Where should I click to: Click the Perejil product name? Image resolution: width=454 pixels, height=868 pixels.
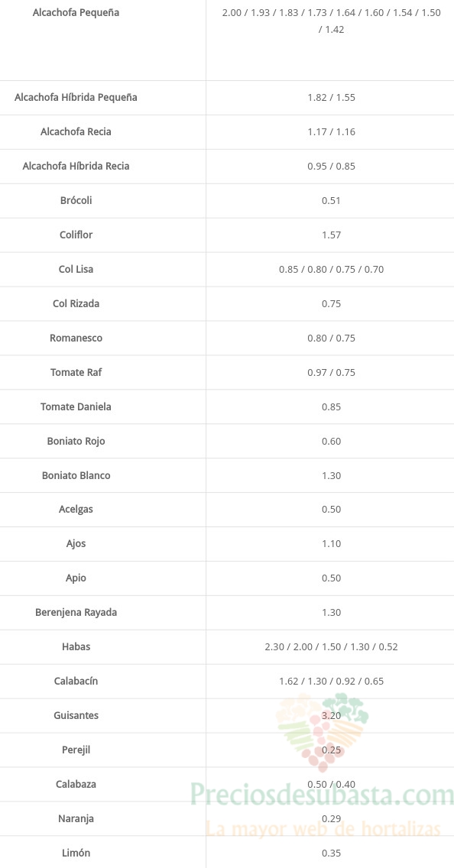click(76, 750)
